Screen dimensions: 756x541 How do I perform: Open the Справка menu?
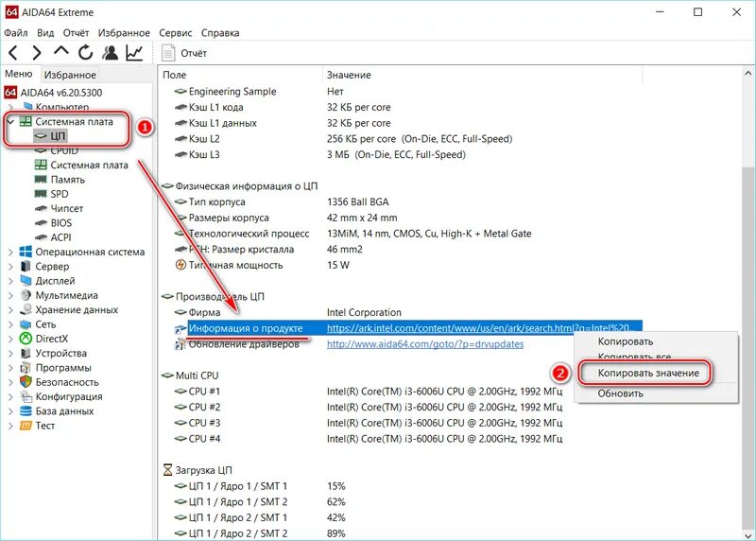coord(220,33)
